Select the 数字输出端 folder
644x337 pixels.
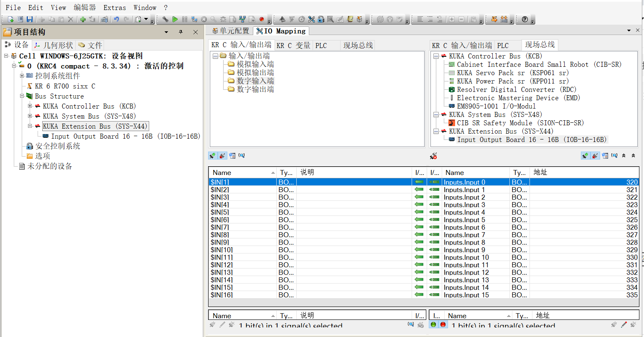click(255, 89)
